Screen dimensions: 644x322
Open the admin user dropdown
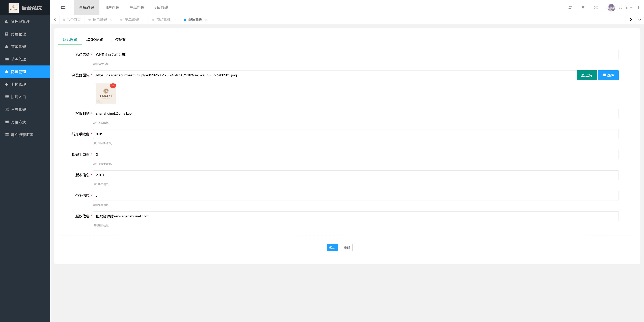tap(625, 8)
